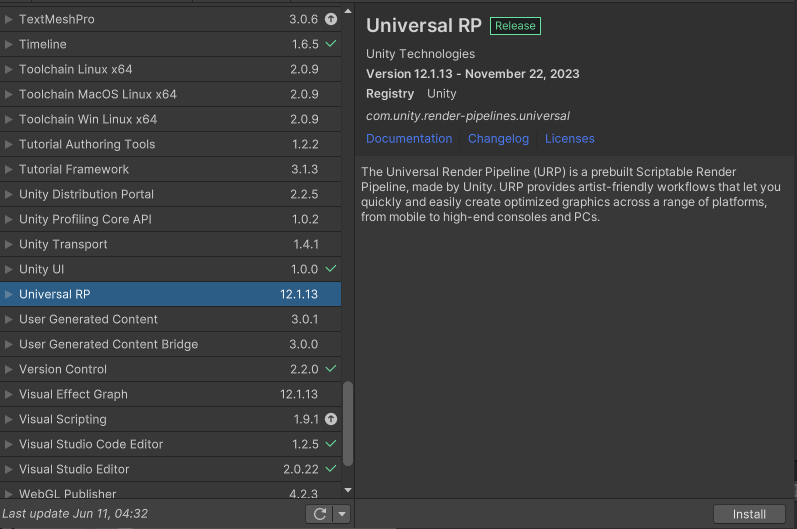The height and width of the screenshot is (529, 797).
Task: Refresh the package list
Action: point(320,514)
